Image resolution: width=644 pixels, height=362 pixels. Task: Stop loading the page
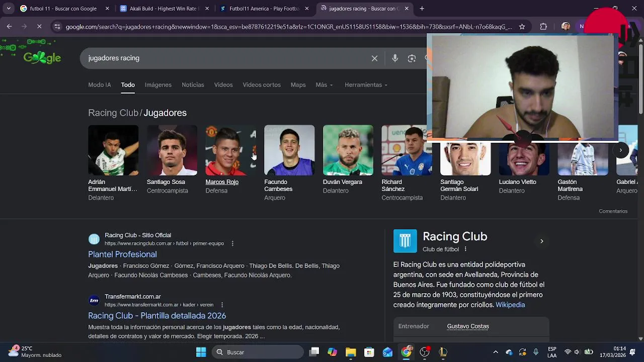39,26
